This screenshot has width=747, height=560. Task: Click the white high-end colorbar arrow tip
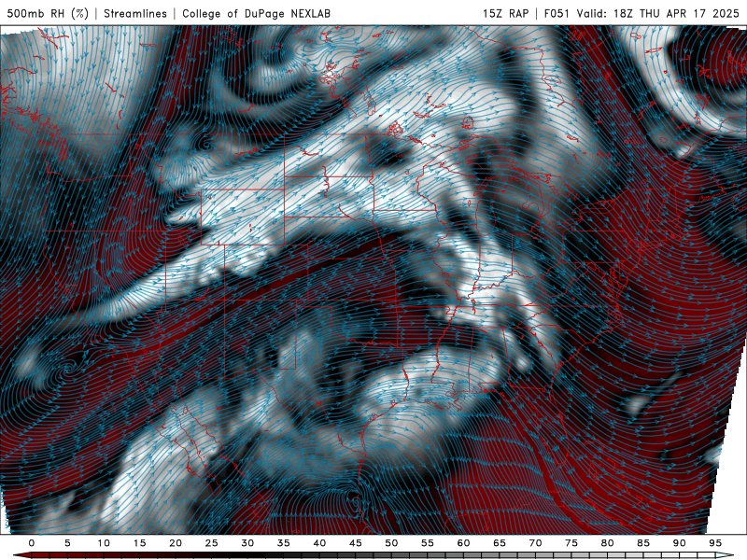(726, 556)
